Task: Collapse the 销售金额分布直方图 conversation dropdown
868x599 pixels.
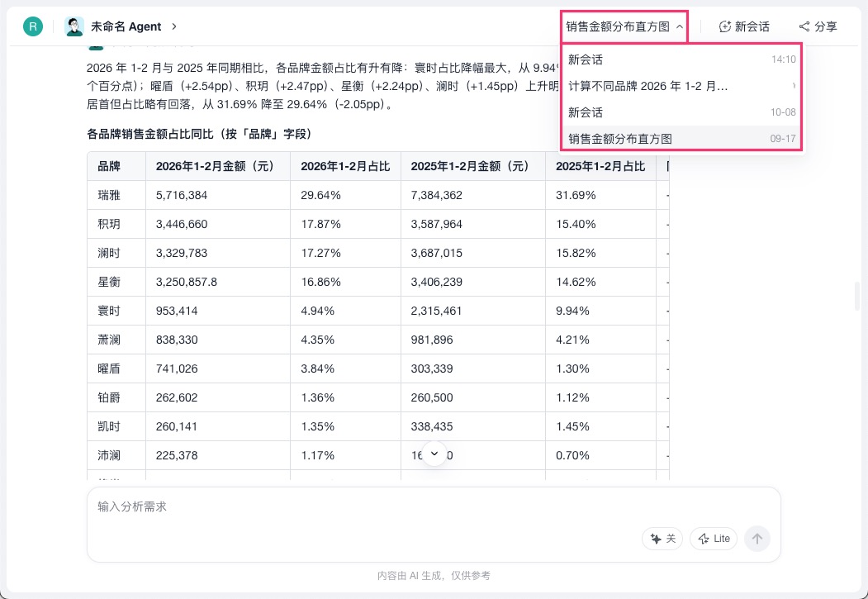Action: click(624, 26)
